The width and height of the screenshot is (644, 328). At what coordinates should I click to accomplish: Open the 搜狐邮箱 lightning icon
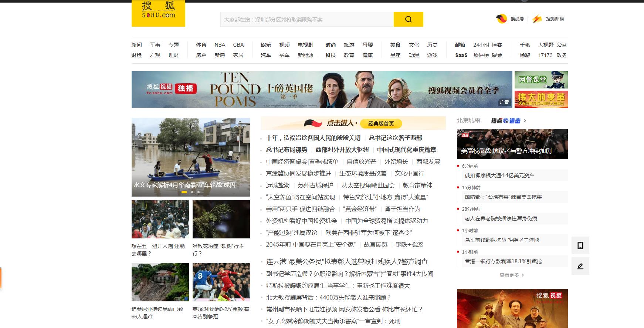click(537, 19)
